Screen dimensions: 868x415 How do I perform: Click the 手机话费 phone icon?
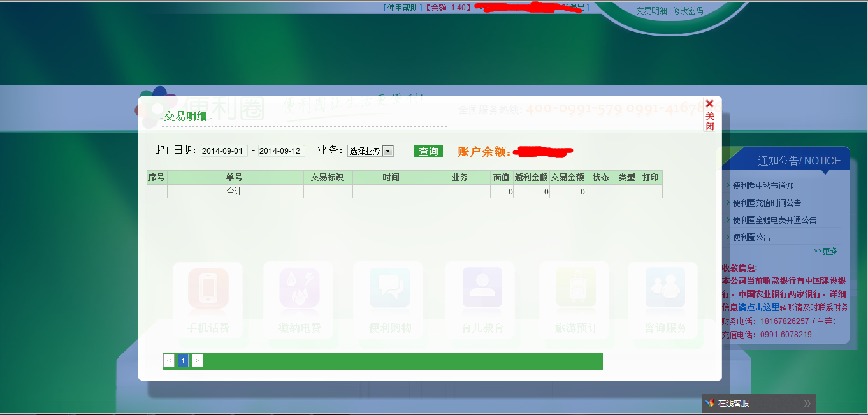pyautogui.click(x=208, y=288)
